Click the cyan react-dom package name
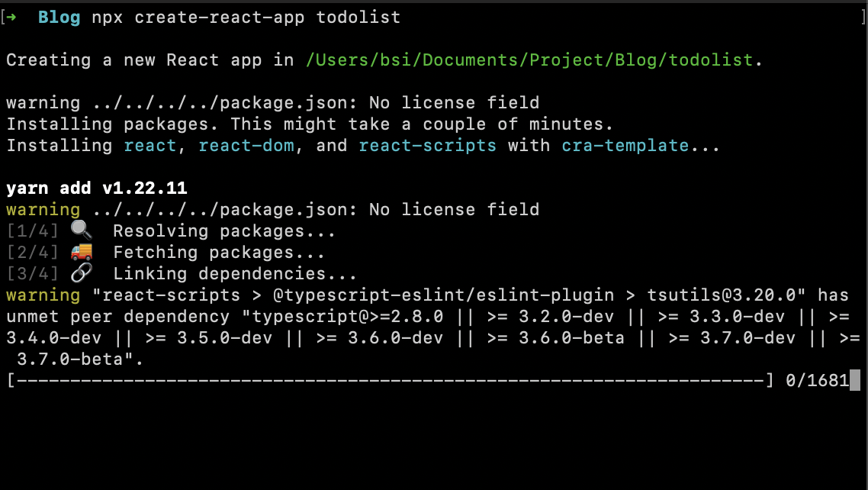868x490 pixels. pos(246,146)
